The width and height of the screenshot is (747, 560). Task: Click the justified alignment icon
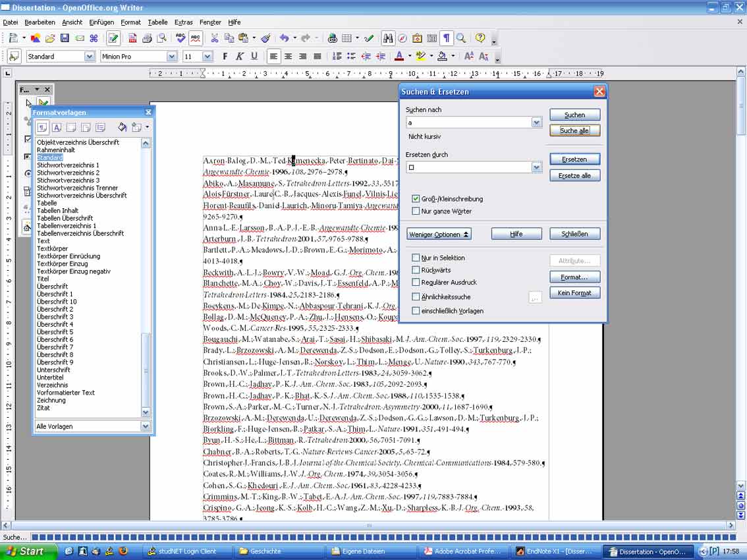pos(318,56)
